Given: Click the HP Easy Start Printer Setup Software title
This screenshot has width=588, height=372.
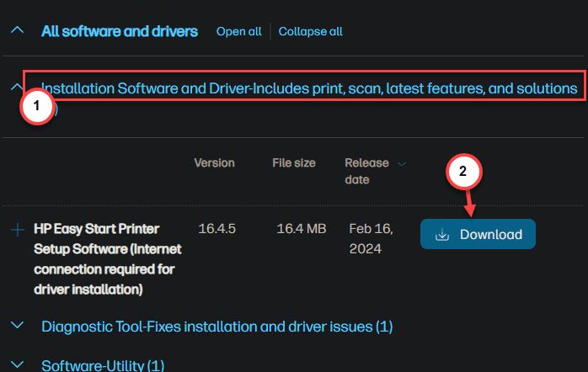Looking at the screenshot, I should coord(108,259).
